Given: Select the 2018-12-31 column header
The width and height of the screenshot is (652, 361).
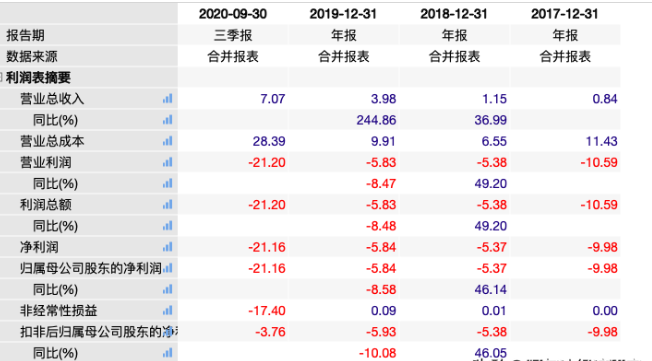Looking at the screenshot, I should (x=454, y=14).
